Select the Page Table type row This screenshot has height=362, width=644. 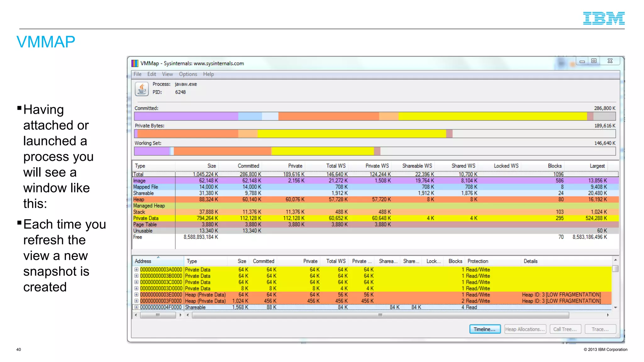pos(375,225)
